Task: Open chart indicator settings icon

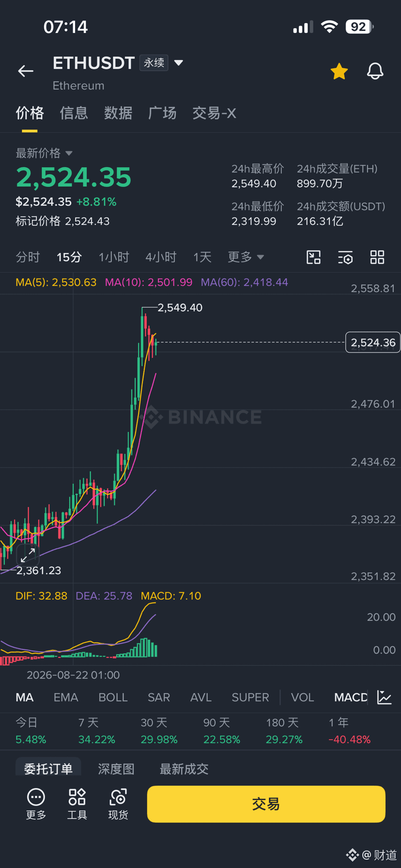Action: [x=345, y=257]
